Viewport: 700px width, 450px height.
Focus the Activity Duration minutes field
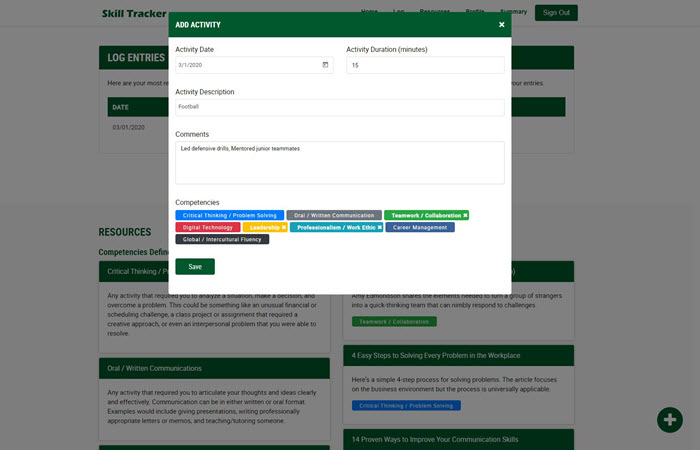425,65
